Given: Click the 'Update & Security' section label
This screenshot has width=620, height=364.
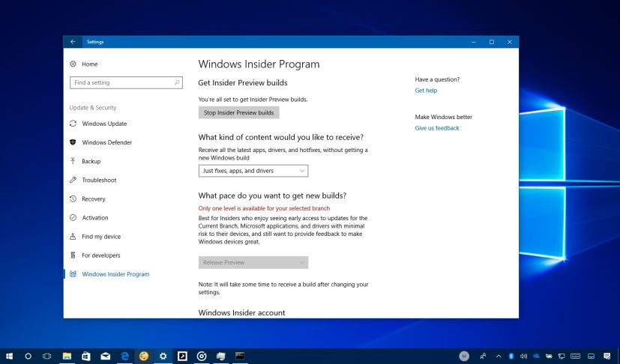Looking at the screenshot, I should click(x=93, y=108).
